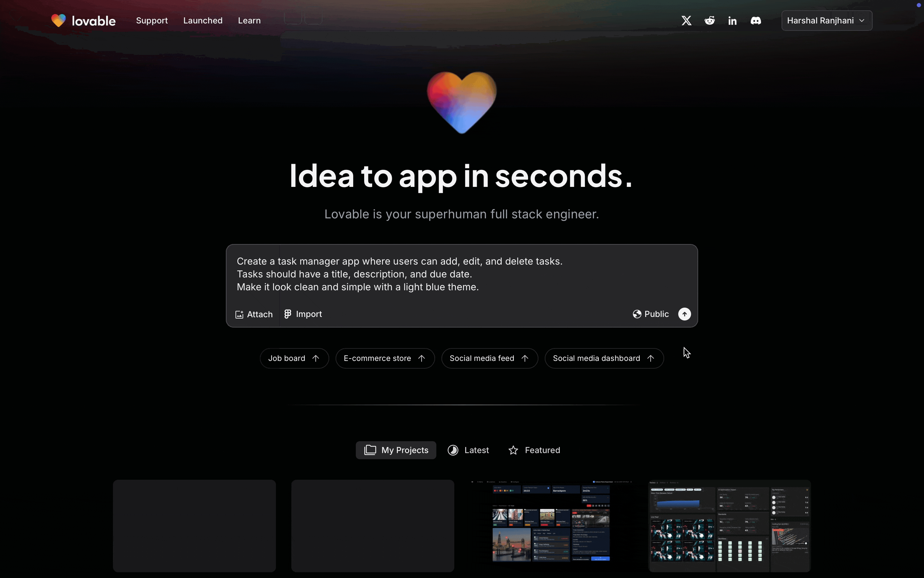Choose the Job board suggestion
This screenshot has height=578, width=924.
pos(295,358)
